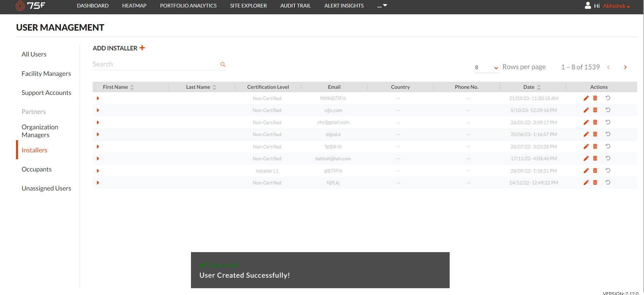Open the Heatmap tab
The height and width of the screenshot is (295, 644).
pos(134,6)
